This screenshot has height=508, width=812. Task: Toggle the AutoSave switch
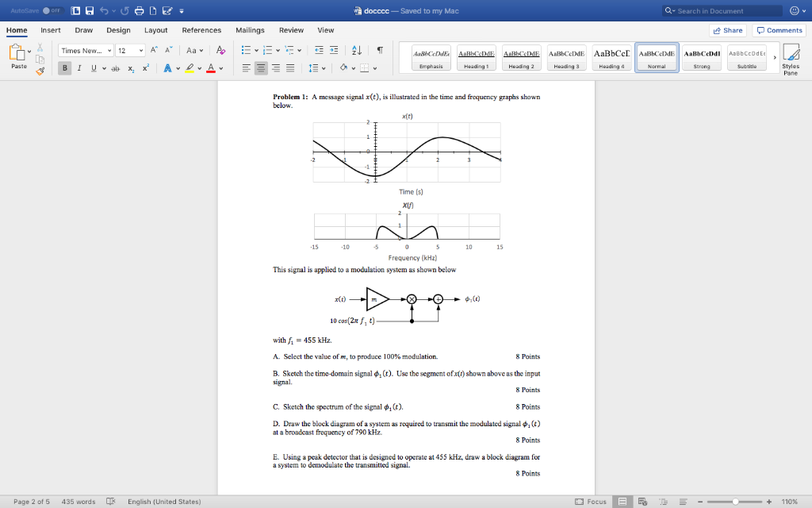[52, 11]
